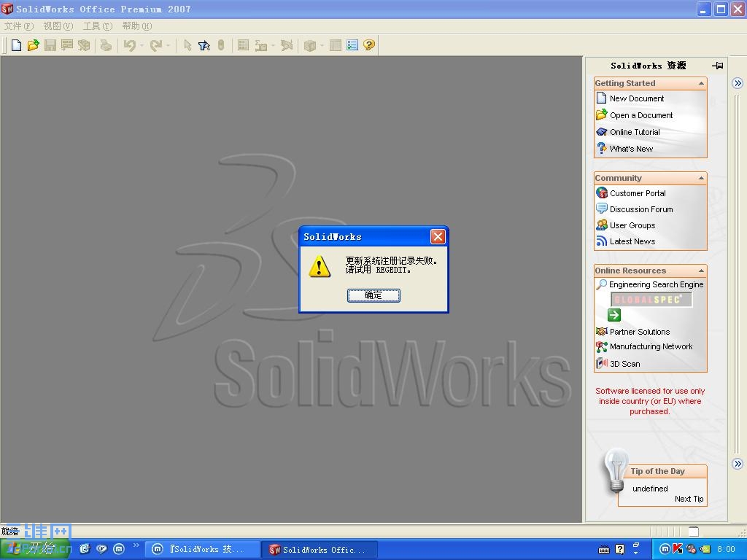The height and width of the screenshot is (560, 747).
Task: Click the toolbar icon left of the cube icon
Action: [286, 45]
